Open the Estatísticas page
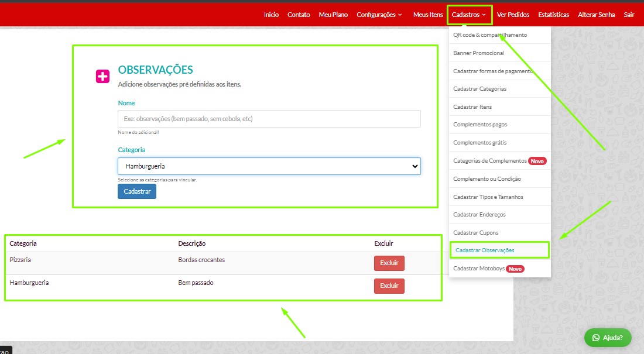This screenshot has width=644, height=354. tap(553, 15)
